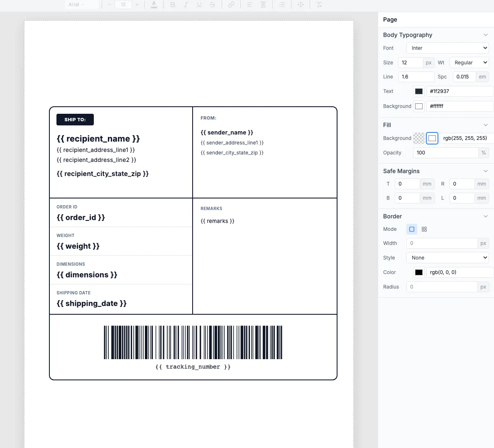Viewport: 494px width, 448px height.
Task: Click the Opacity field showing 100
Action: (x=445, y=152)
